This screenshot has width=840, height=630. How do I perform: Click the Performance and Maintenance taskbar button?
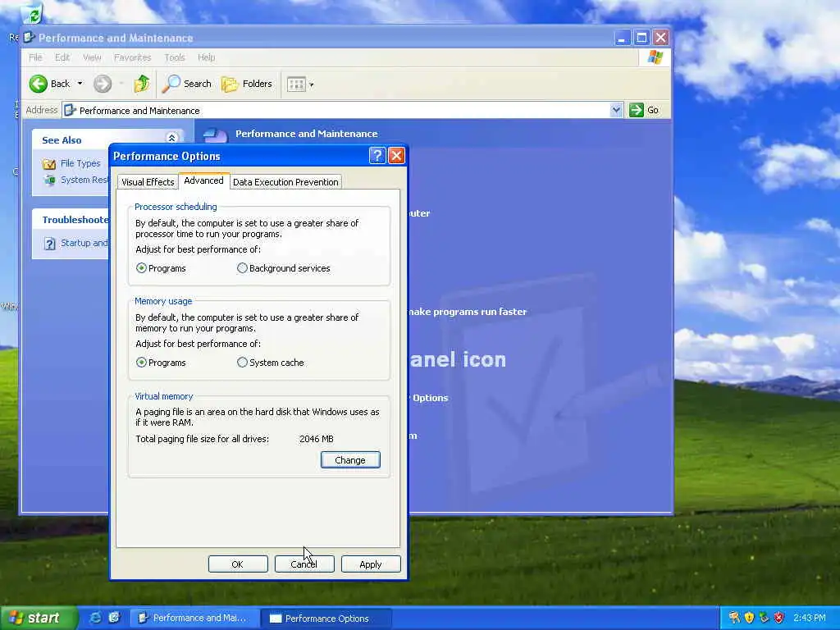pyautogui.click(x=195, y=619)
